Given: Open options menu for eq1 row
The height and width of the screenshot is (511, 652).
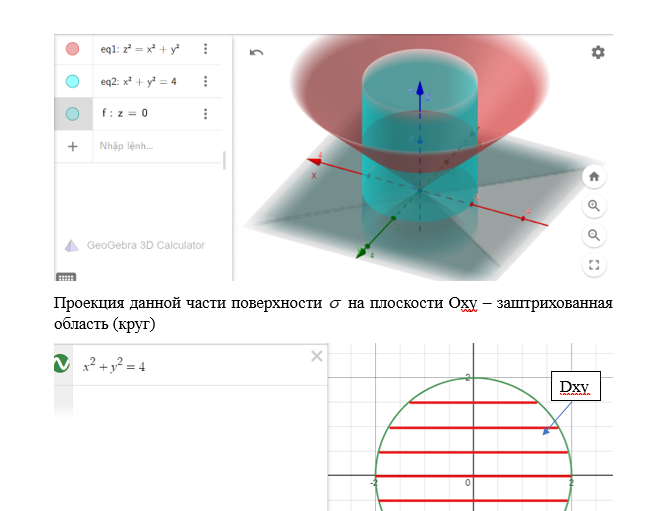Looking at the screenshot, I should coord(205,49).
